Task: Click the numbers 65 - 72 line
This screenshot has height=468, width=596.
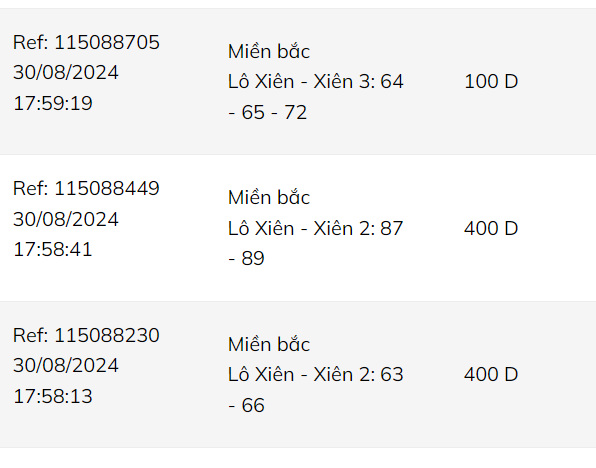Action: coord(268,113)
